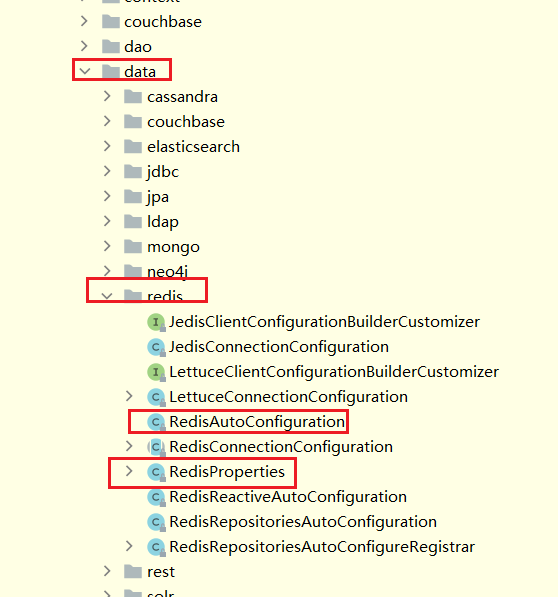Select the mongo folder name
The height and width of the screenshot is (597, 558).
[x=173, y=247]
